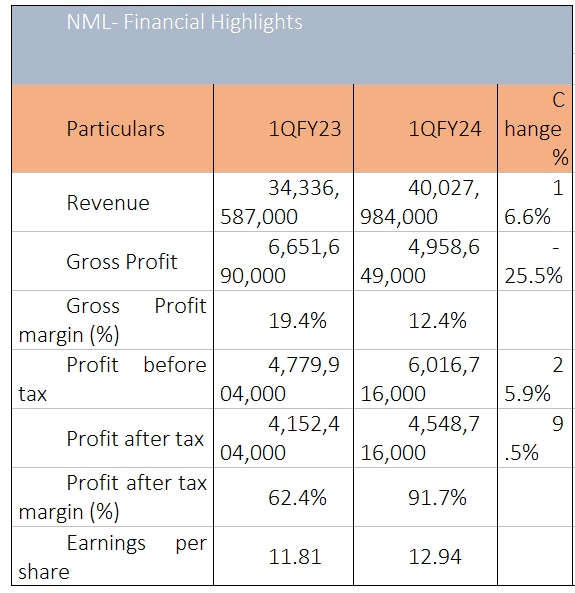This screenshot has height=593, width=575.
Task: Click the gross profit value 6,651,690,000
Action: [x=283, y=261]
